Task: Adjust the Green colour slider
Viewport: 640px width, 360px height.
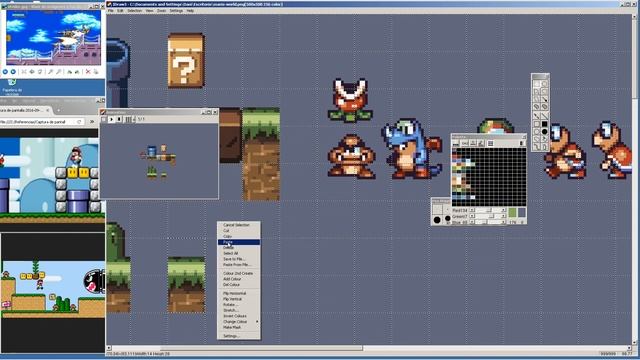Action: pos(488,216)
